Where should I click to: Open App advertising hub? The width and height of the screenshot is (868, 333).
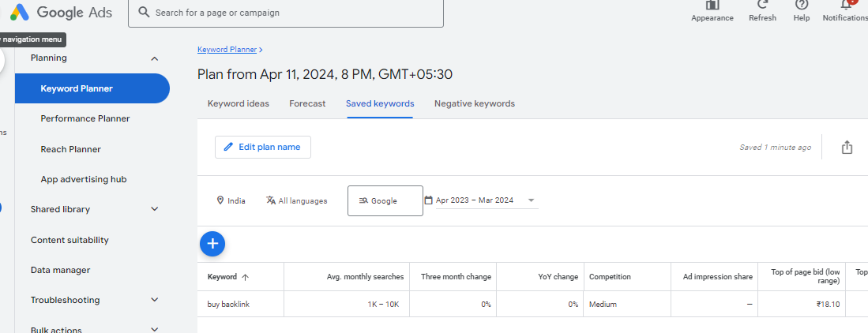[84, 179]
